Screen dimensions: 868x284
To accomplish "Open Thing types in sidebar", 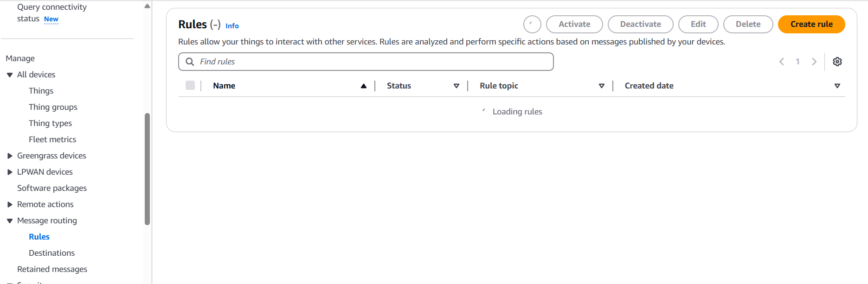I will pyautogui.click(x=50, y=123).
